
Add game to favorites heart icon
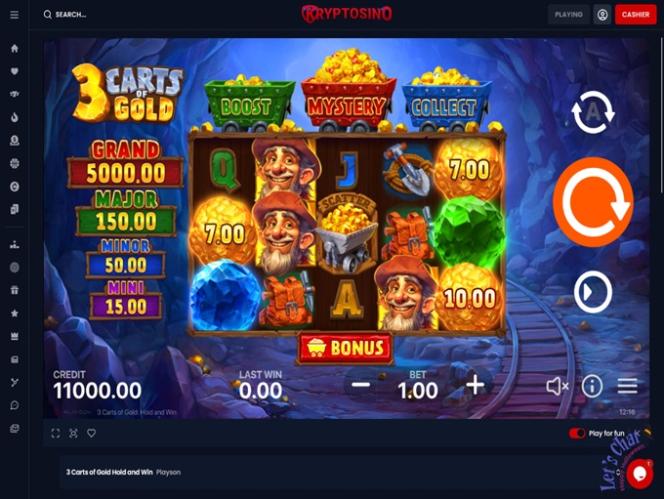pos(91,433)
